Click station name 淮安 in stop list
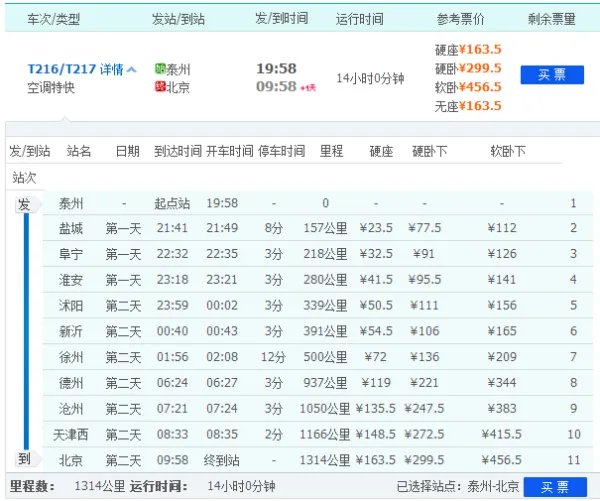Viewport: 600px width, 501px height. [71, 280]
